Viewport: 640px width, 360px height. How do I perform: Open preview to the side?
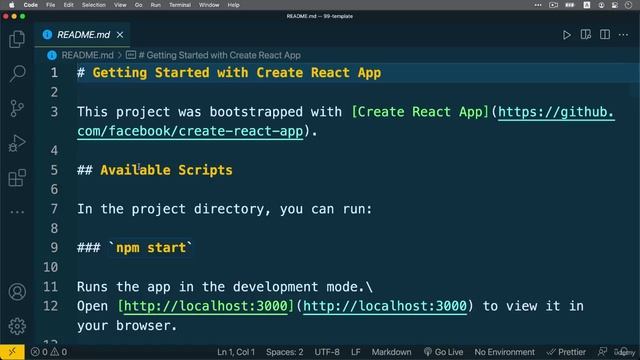point(586,35)
